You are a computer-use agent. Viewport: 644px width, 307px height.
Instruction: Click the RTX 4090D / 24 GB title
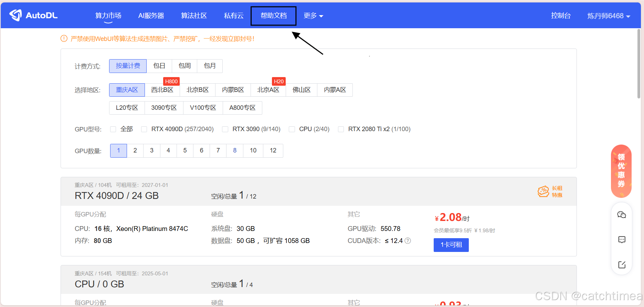point(117,196)
